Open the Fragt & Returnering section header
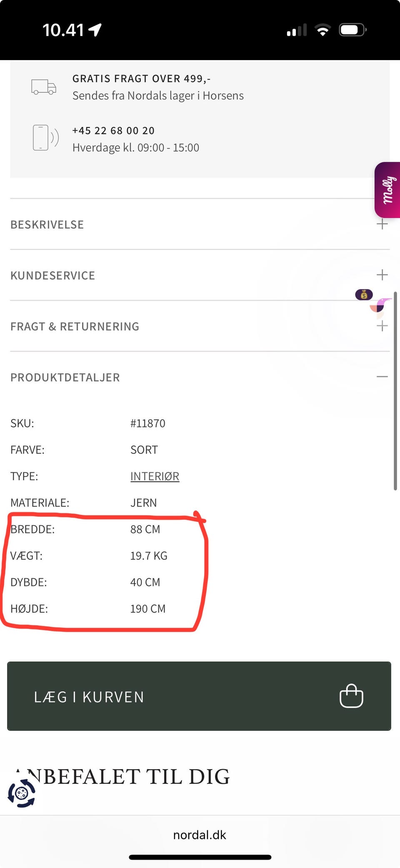 click(x=75, y=327)
